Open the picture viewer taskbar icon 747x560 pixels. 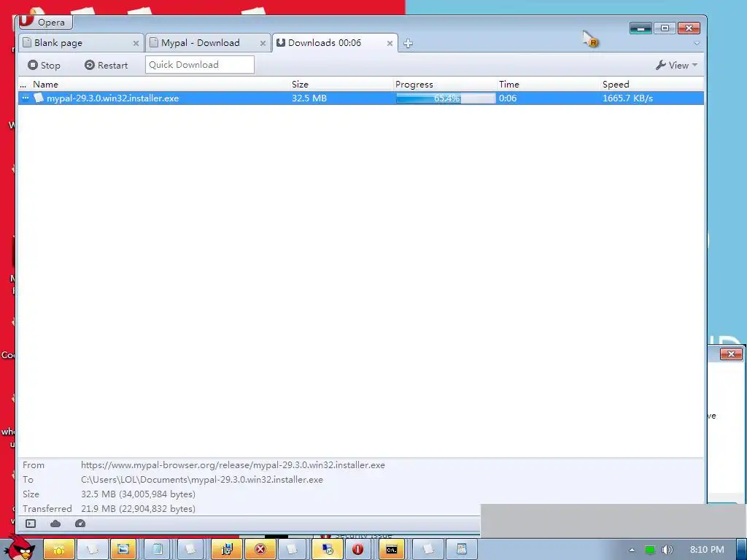click(x=123, y=549)
